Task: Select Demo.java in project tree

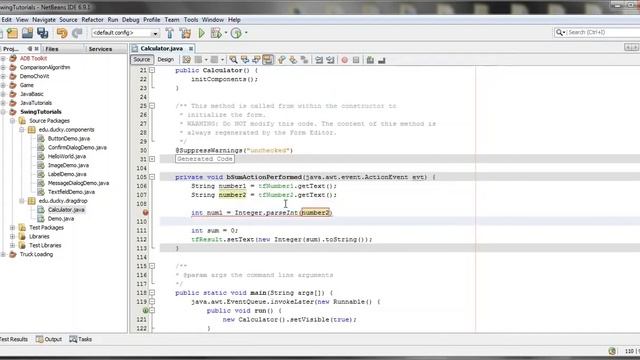Action: (61, 219)
